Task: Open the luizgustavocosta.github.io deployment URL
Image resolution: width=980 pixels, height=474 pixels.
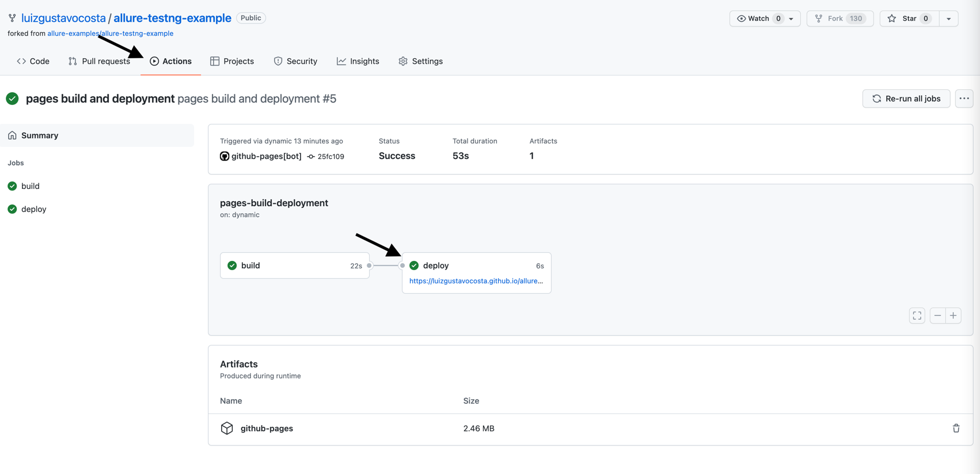Action: pos(476,281)
